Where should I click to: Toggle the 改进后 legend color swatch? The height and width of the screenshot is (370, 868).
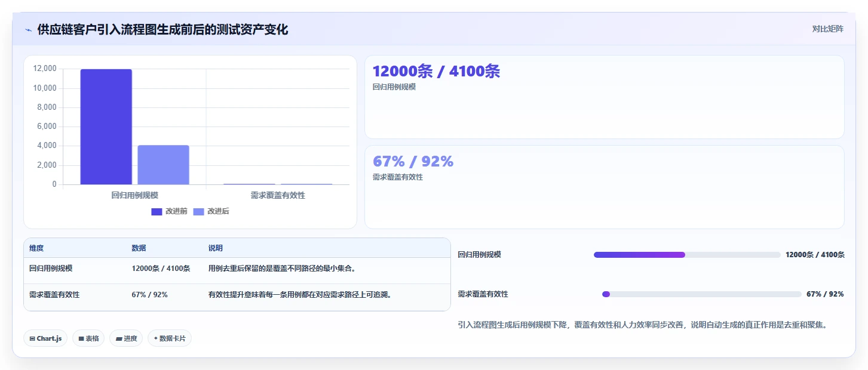click(x=198, y=212)
